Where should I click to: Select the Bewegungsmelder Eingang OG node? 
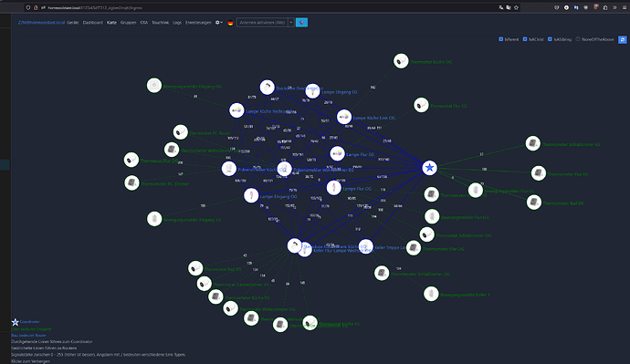(x=154, y=85)
